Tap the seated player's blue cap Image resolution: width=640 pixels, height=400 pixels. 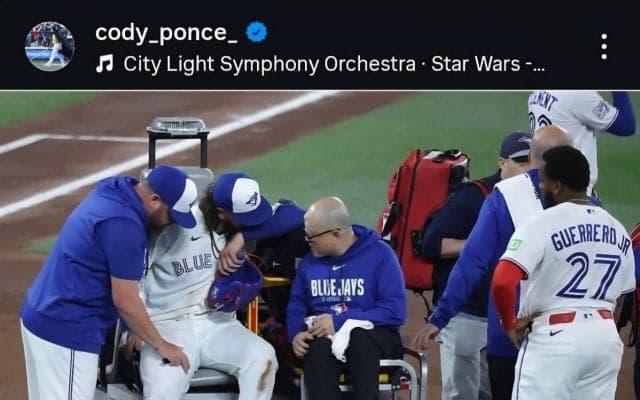click(242, 198)
